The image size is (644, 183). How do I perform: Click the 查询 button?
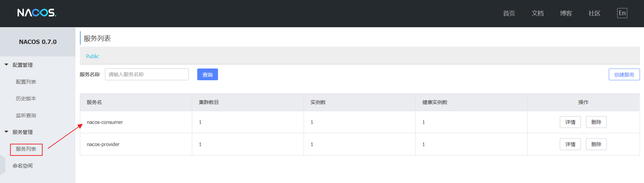point(208,74)
